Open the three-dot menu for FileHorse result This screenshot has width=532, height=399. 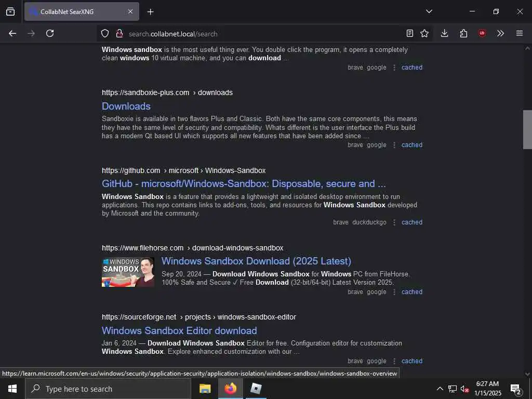click(394, 292)
